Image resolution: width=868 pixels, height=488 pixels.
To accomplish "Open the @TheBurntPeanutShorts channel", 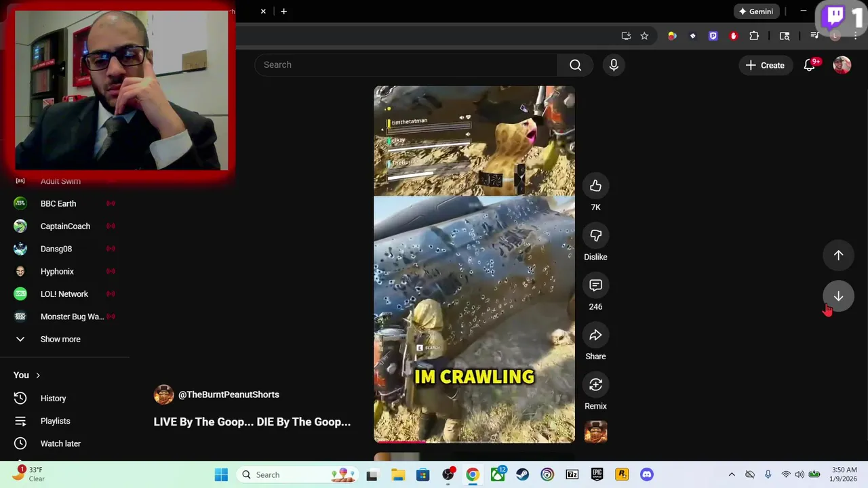I will (x=229, y=394).
